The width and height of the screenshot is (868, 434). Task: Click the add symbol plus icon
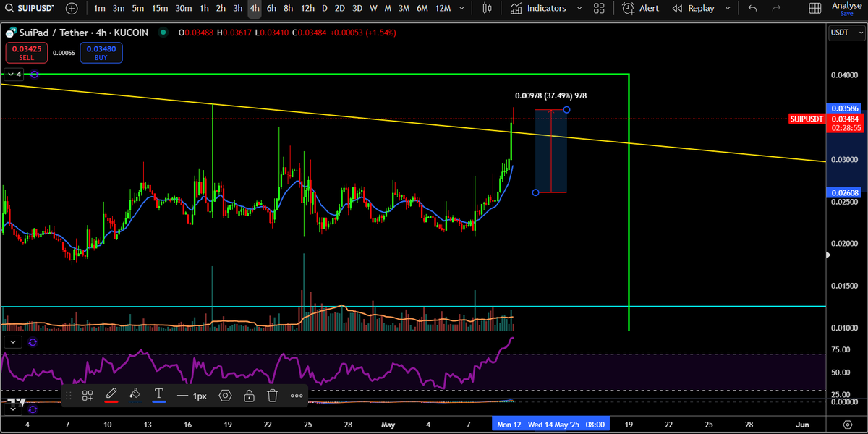pos(72,9)
